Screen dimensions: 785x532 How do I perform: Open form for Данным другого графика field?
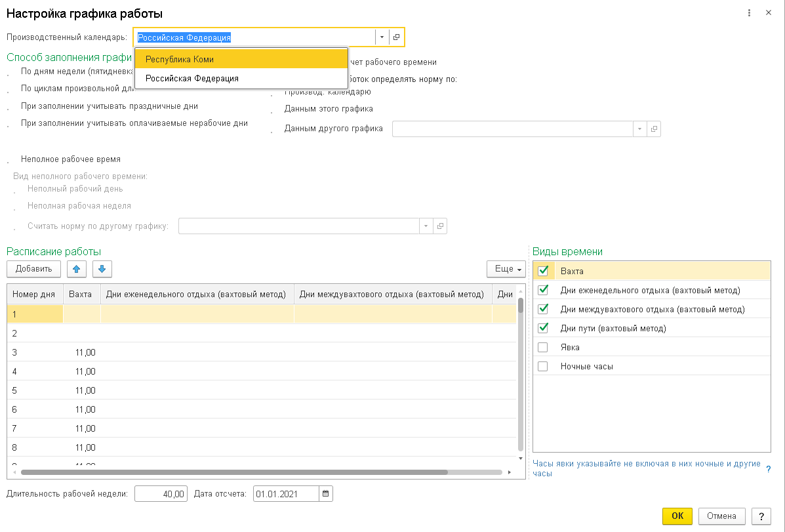[x=653, y=129]
